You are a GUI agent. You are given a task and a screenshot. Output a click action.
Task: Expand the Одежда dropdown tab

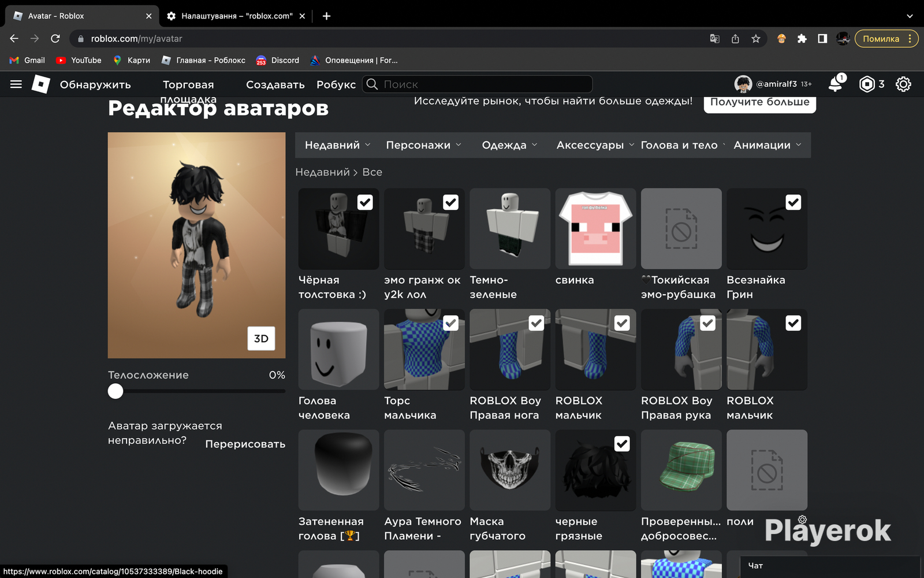pyautogui.click(x=509, y=145)
